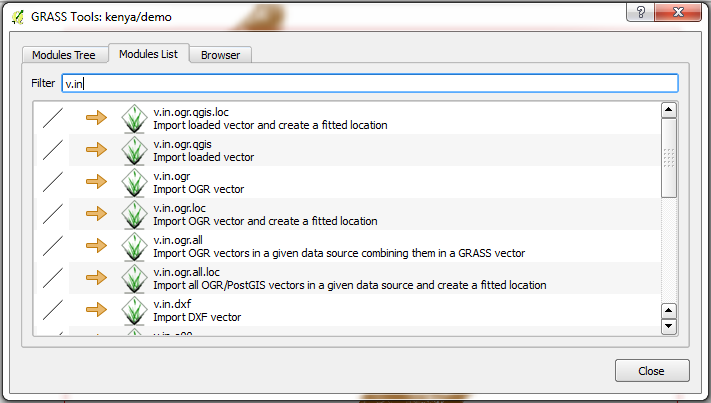Click the orange arrow in the v.in.dxf row
711x403 pixels.
click(x=96, y=310)
